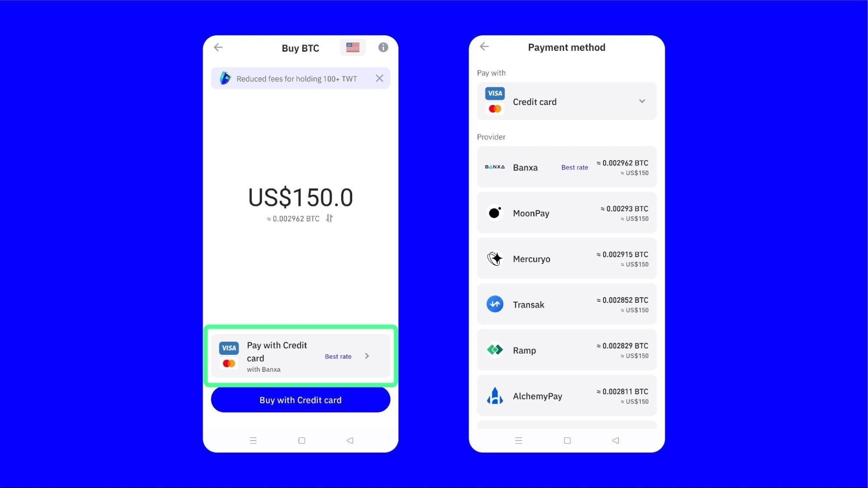Screen dimensions: 868x488
Task: Select MoonPay as payment provider
Action: click(566, 213)
